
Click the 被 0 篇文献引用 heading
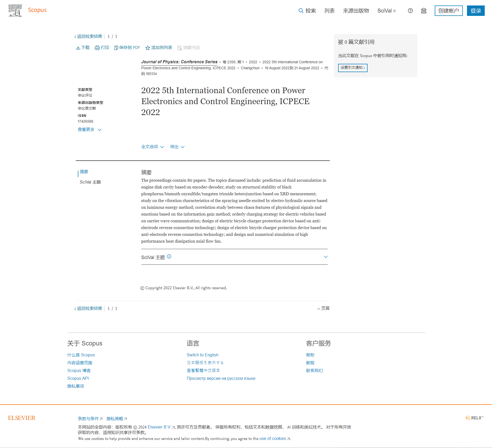tap(356, 42)
